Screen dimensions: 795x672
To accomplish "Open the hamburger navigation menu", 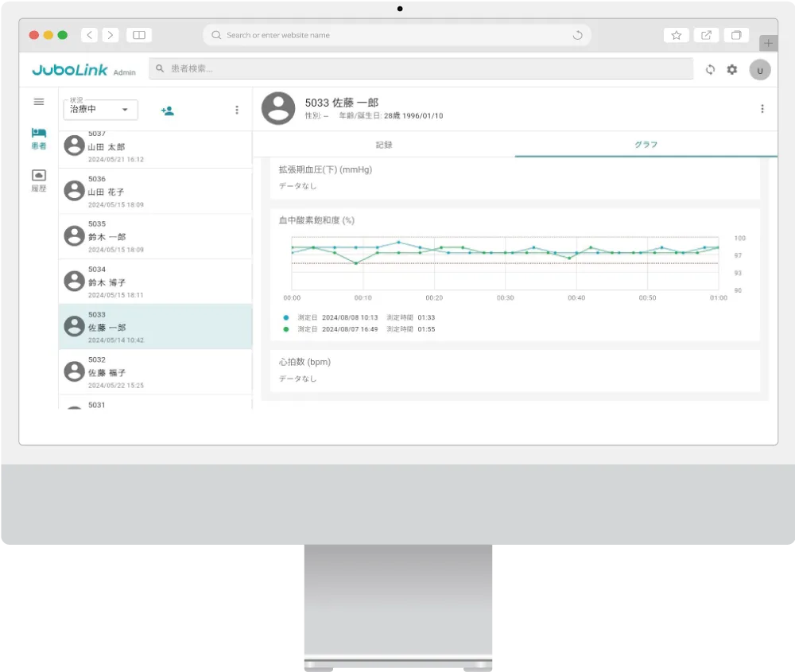I will (x=38, y=102).
